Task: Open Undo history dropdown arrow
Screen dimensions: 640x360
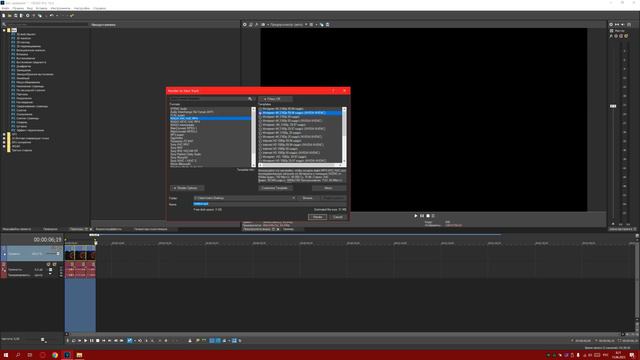Action: click(x=57, y=16)
